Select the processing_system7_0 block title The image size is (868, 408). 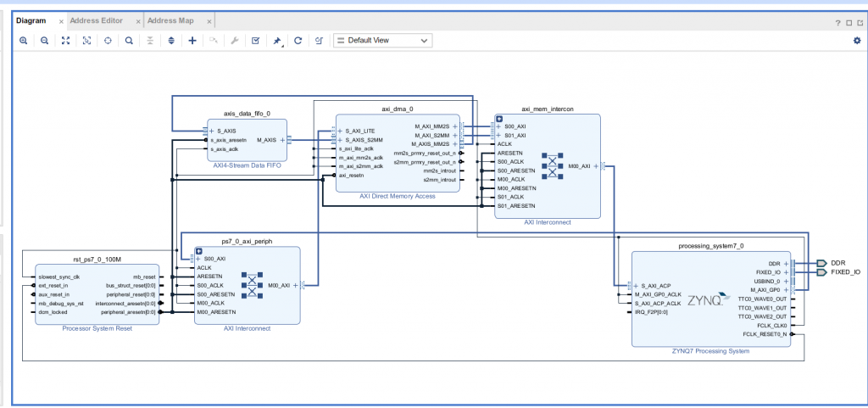[711, 245]
